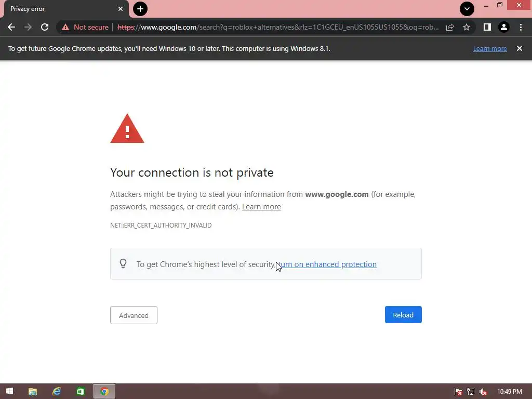Click the lightbulb tip icon

tap(123, 263)
